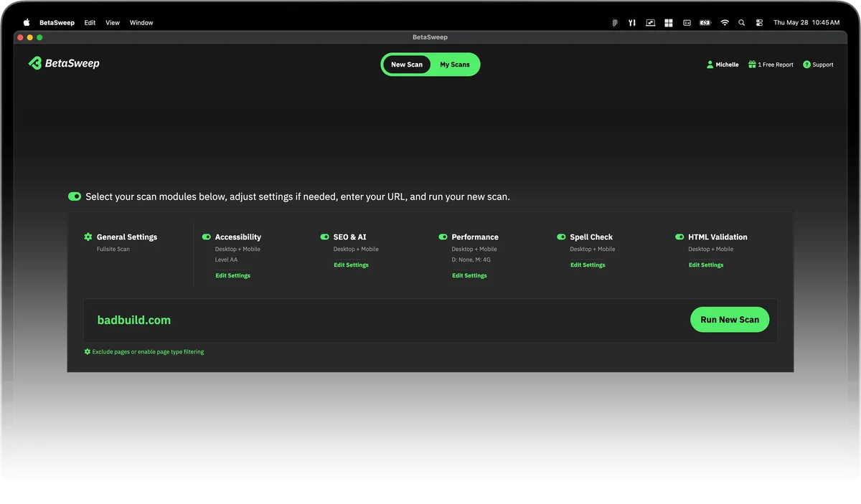The height and width of the screenshot is (504, 861).
Task: Switch to the New Scan tab
Action: (407, 65)
